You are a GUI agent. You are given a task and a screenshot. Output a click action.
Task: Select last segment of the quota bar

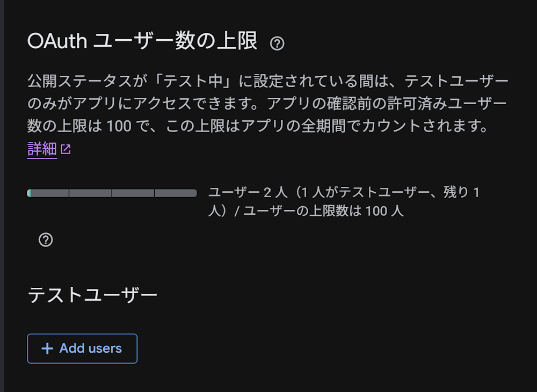click(176, 193)
